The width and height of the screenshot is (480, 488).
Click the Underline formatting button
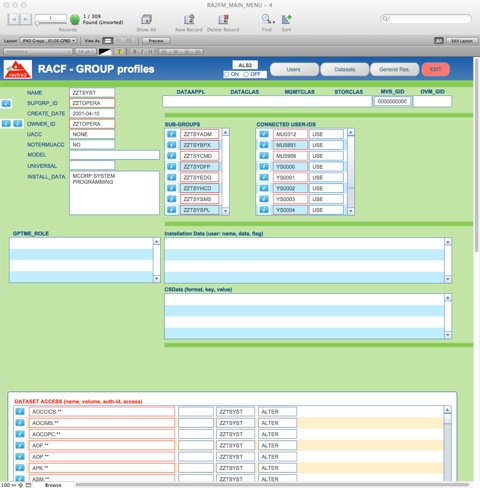coord(150,52)
